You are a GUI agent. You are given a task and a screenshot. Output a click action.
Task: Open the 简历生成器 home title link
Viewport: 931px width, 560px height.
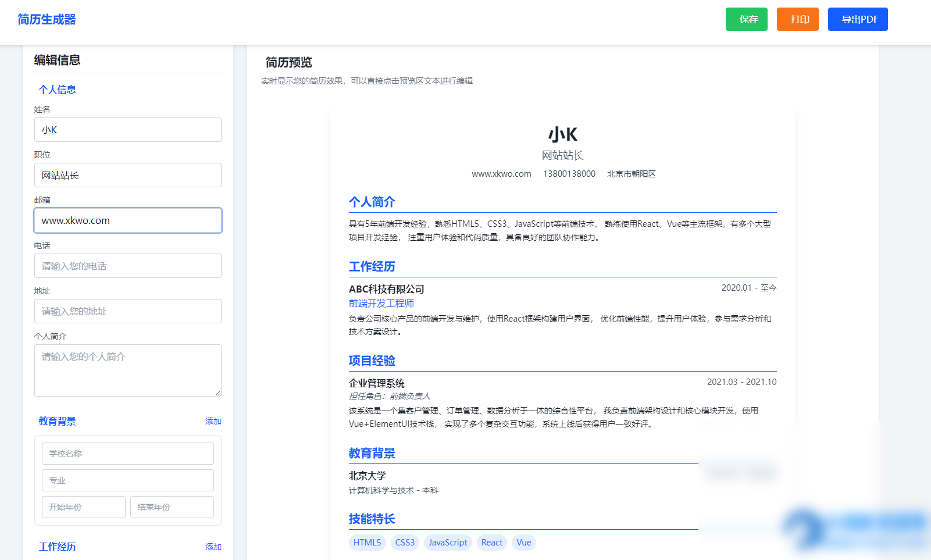point(47,19)
